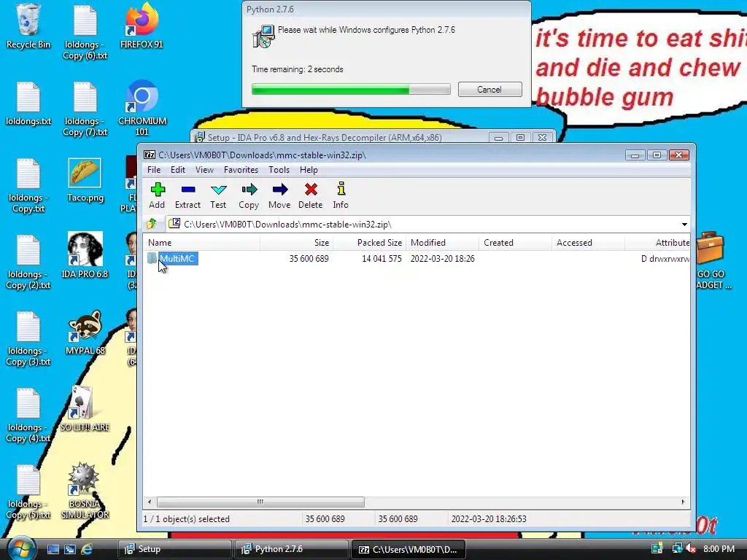Viewport: 747px width, 560px height.
Task: Select the loldongs - Copy (4).txt file
Action: (28, 415)
